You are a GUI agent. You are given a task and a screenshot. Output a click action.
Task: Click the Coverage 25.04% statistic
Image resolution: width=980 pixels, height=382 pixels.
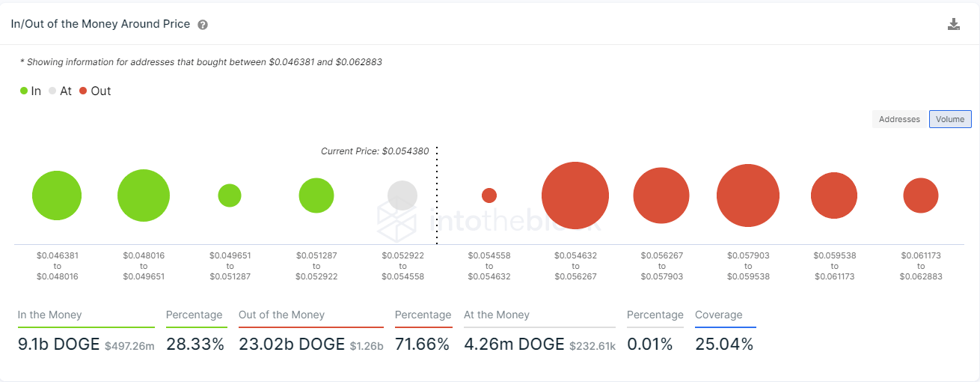point(724,345)
